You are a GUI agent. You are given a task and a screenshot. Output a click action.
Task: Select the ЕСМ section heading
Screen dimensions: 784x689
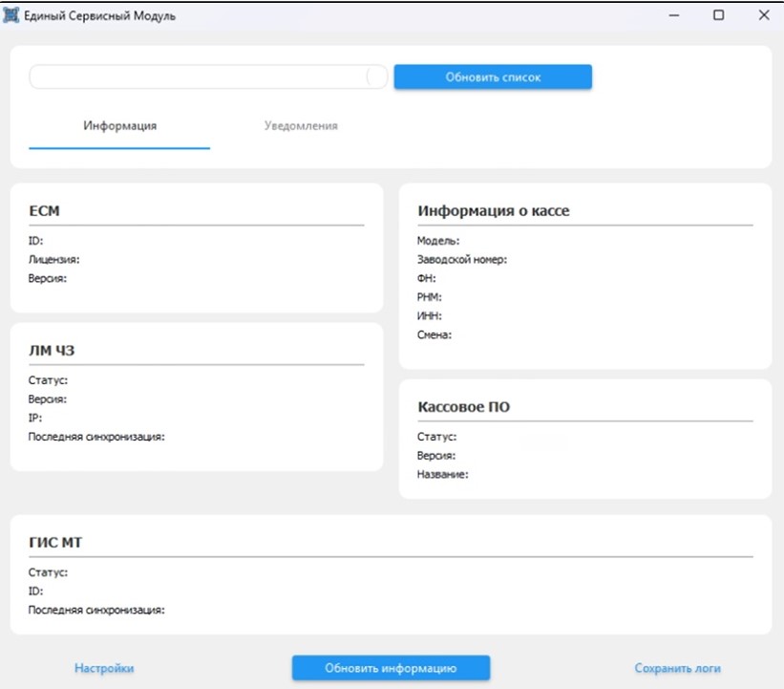(45, 210)
